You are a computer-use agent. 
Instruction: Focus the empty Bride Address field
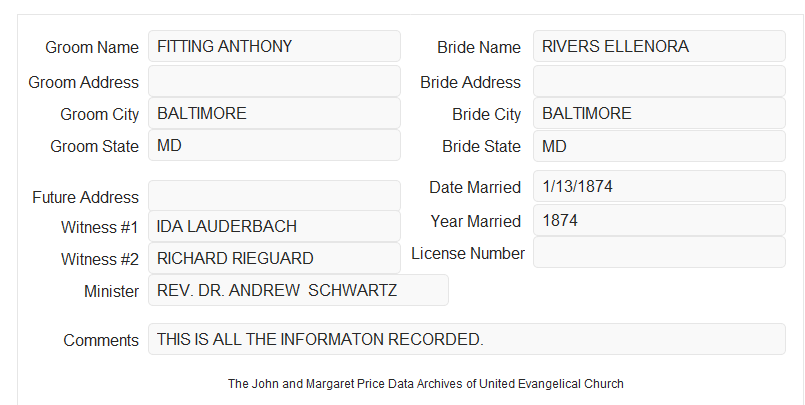pyautogui.click(x=659, y=81)
